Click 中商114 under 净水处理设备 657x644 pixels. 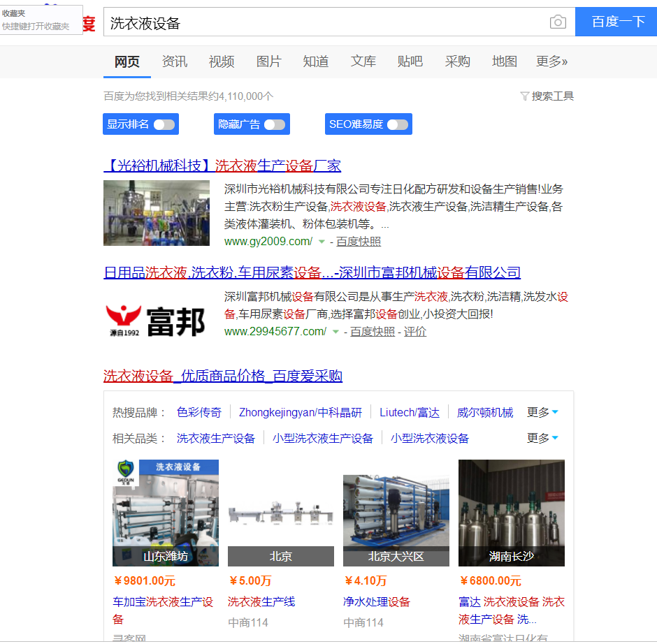coord(363,622)
